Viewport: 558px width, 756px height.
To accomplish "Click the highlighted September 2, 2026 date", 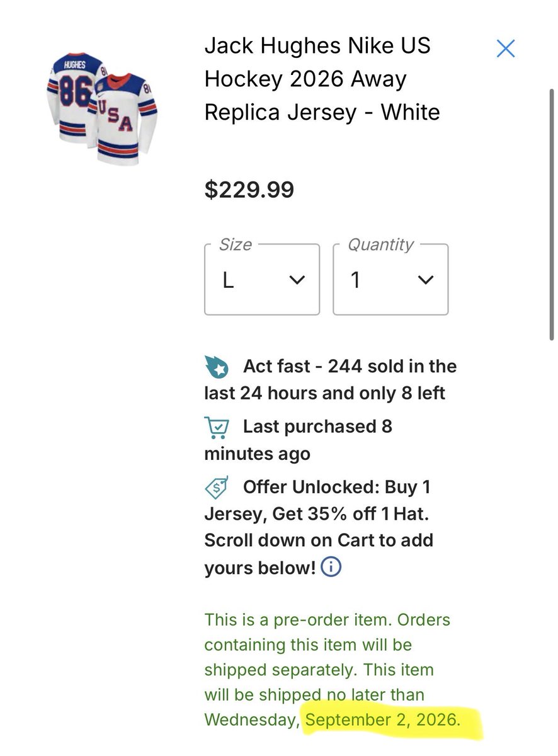I will click(x=383, y=719).
